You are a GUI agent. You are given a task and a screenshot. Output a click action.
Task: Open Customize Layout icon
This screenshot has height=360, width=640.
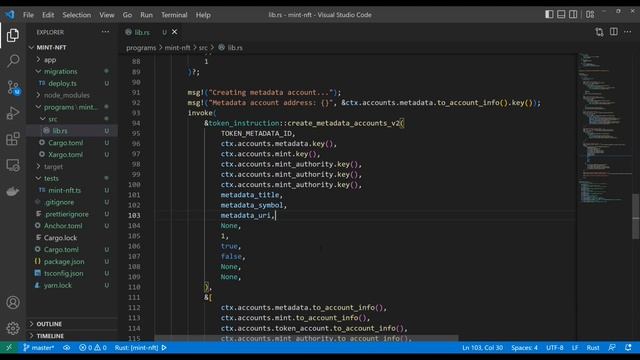(590, 14)
